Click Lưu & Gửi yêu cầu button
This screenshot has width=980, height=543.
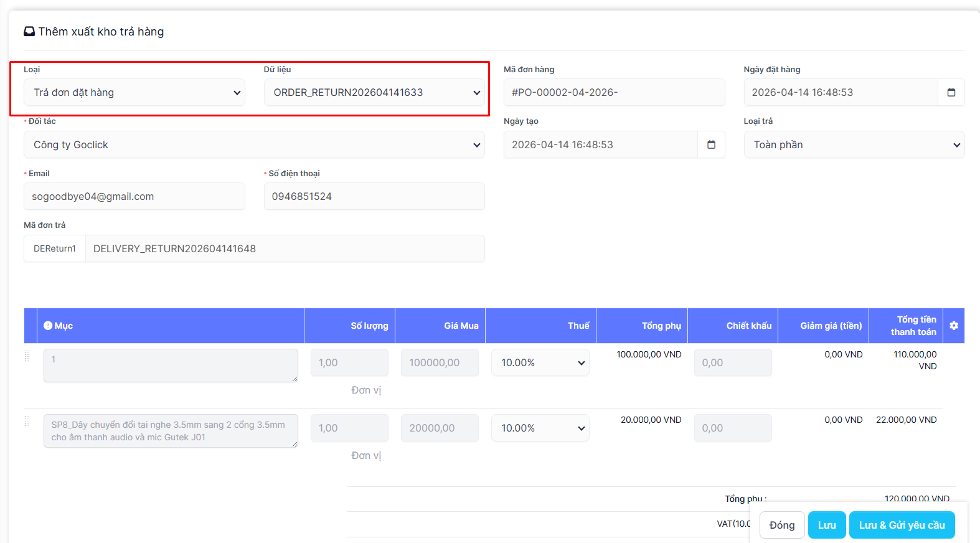pyautogui.click(x=901, y=525)
